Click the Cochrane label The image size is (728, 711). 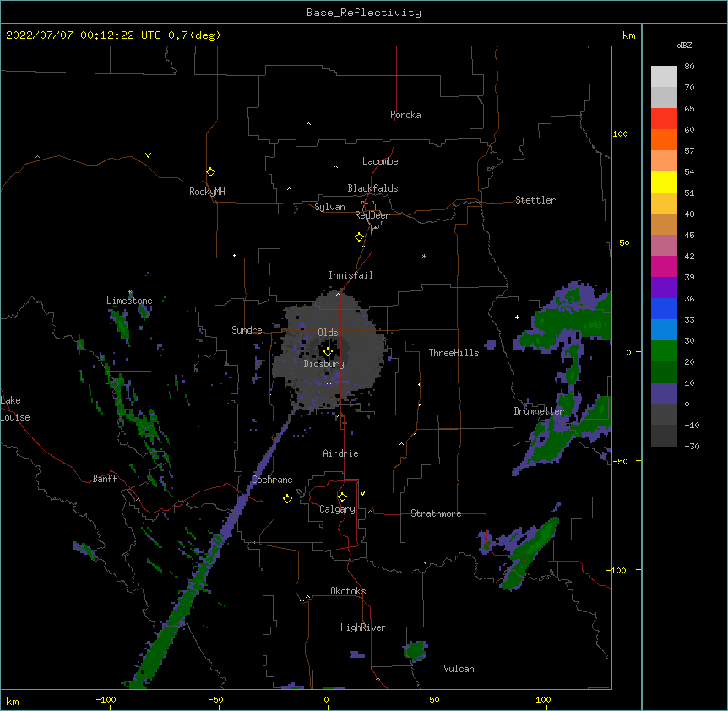(x=272, y=480)
